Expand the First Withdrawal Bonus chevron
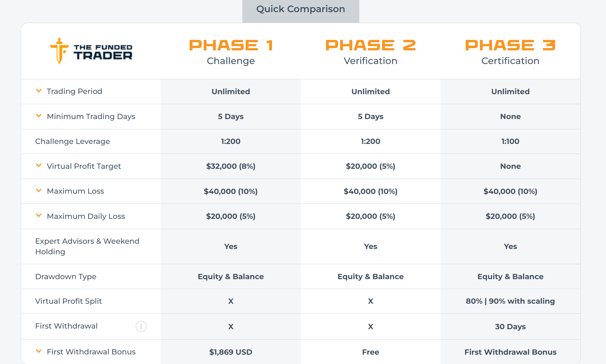Screen dimensions: 606x364 [39, 351]
